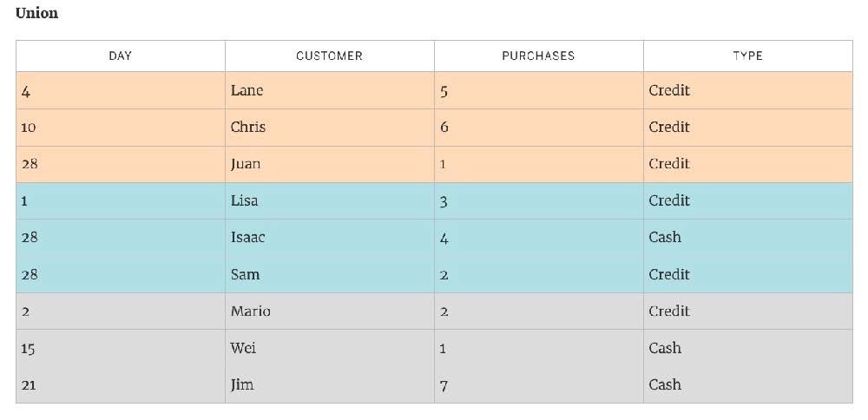Click the customer name Chris
868x420 pixels.
coord(248,127)
